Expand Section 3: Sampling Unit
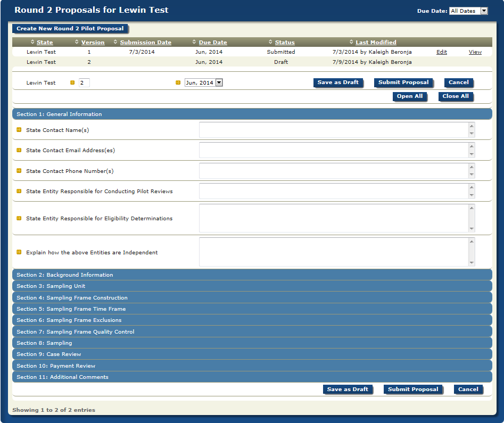Image resolution: width=504 pixels, height=423 pixels. tap(252, 286)
